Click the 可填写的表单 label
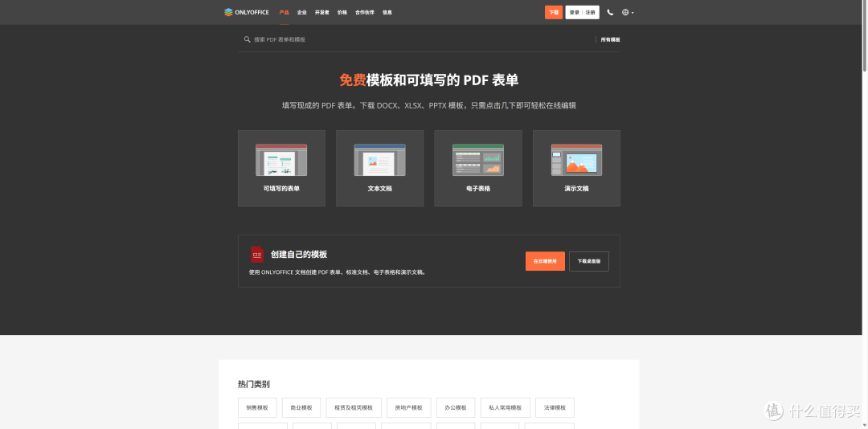 point(281,188)
